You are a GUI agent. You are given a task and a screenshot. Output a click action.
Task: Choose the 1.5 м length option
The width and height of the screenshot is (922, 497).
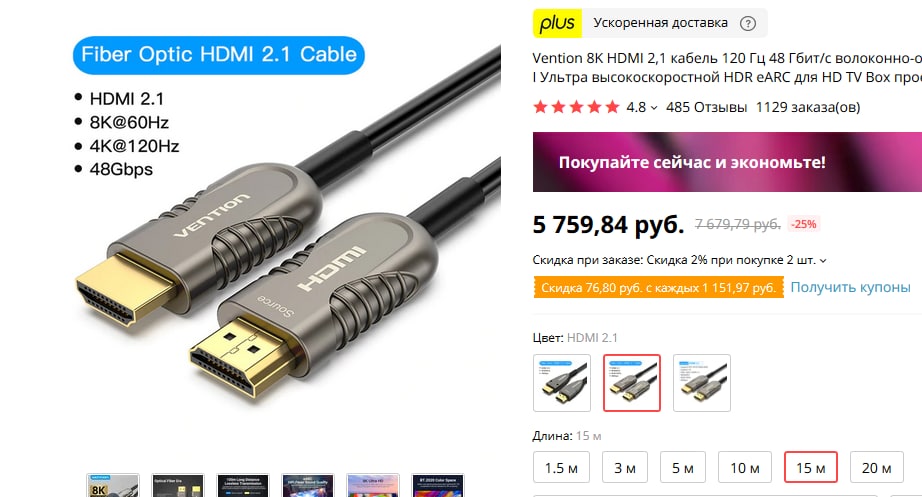pos(561,468)
